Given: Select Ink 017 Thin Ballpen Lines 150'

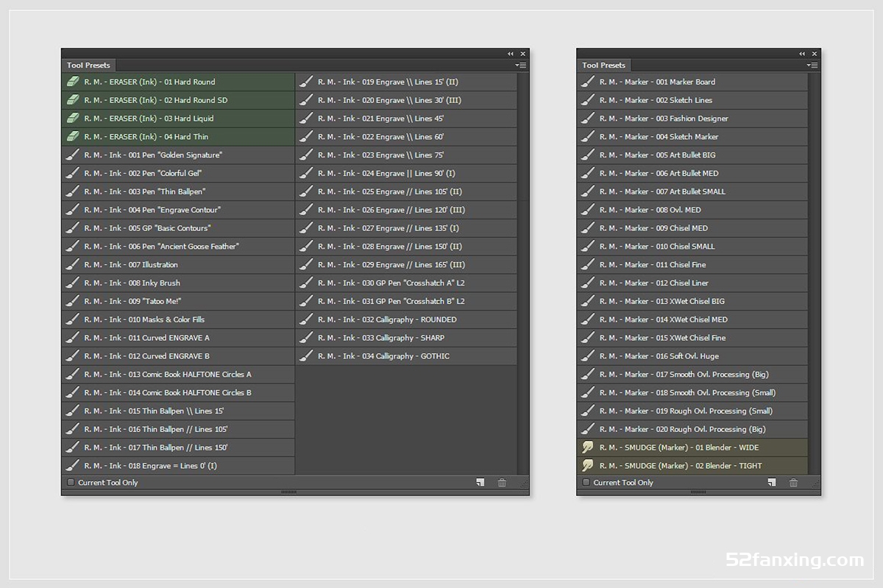Looking at the screenshot, I should (x=178, y=447).
